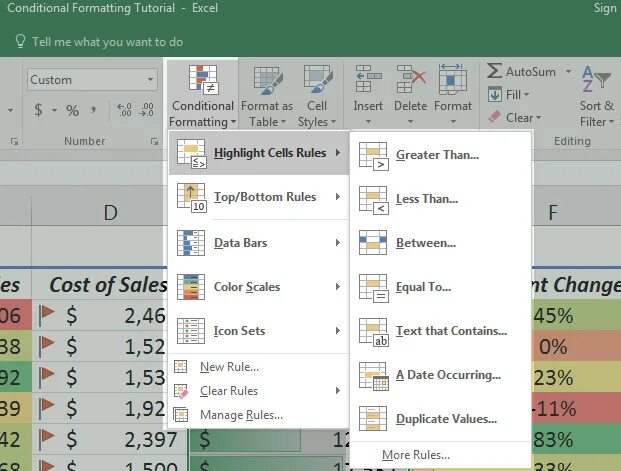The image size is (621, 471).
Task: Select Highlight Cells Rules menu item
Action: (259, 153)
